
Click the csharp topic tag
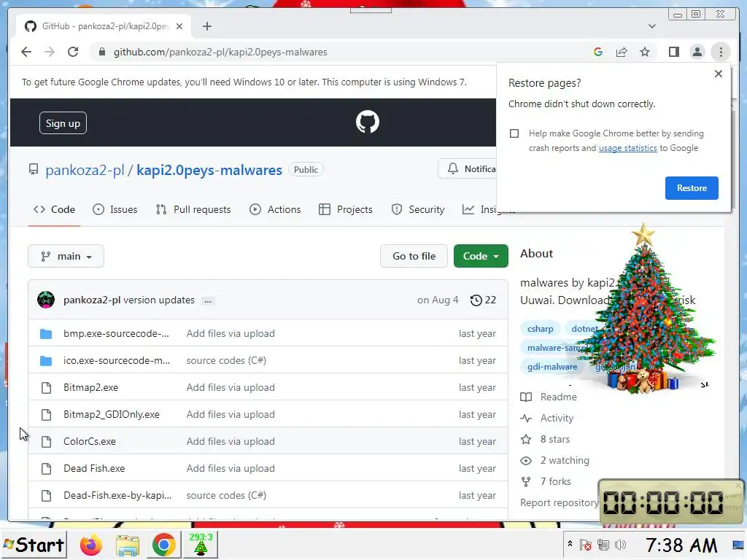[541, 329]
